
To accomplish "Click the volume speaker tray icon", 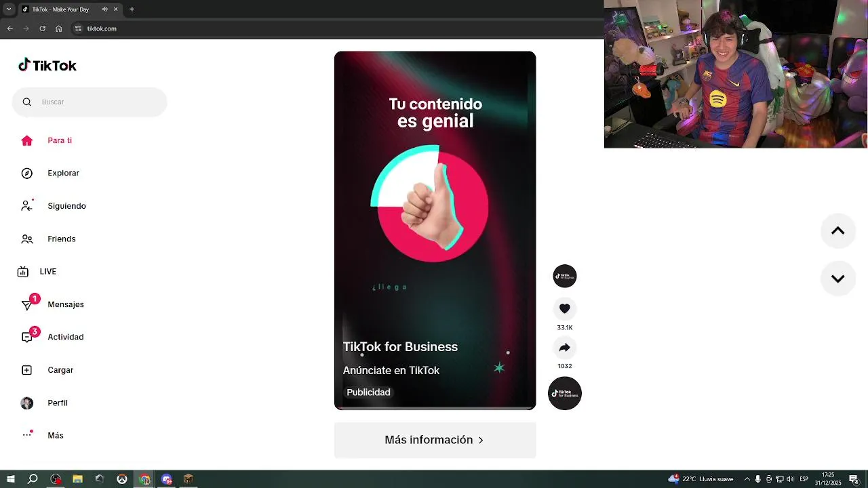I will click(x=791, y=479).
